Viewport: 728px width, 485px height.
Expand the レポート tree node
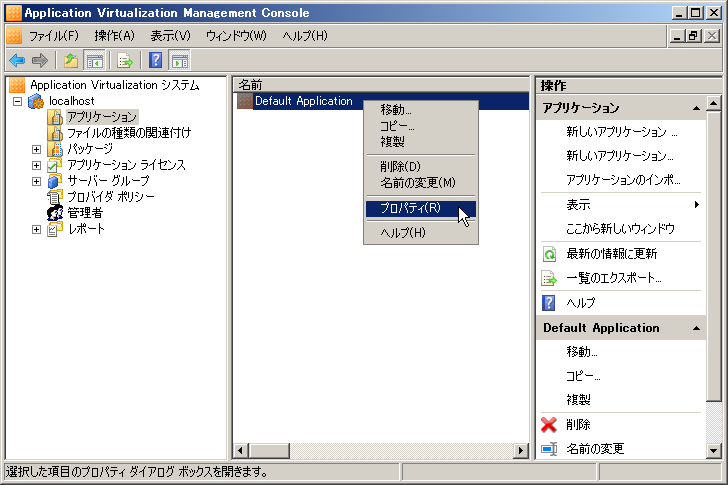click(36, 229)
